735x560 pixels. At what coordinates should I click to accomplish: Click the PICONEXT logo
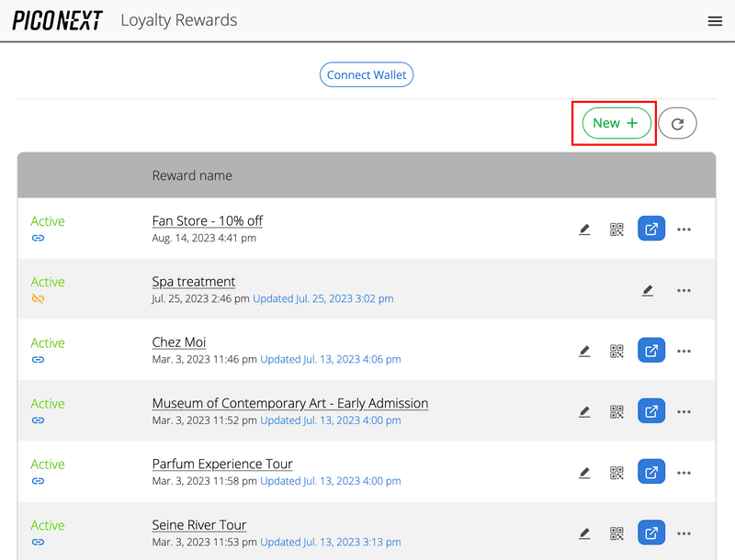coord(58,21)
